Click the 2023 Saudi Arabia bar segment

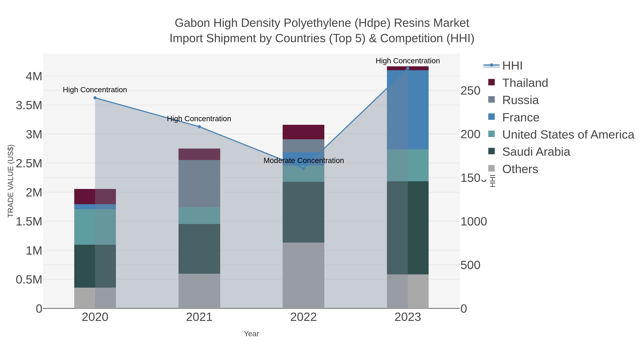tap(408, 228)
